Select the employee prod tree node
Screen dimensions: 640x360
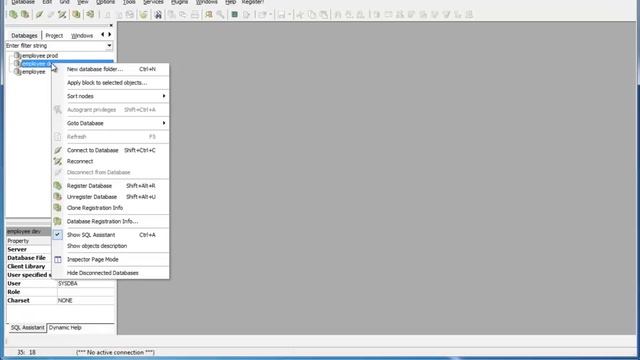click(x=40, y=56)
